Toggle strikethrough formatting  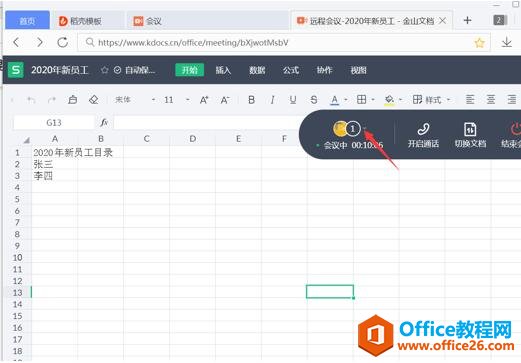(314, 100)
